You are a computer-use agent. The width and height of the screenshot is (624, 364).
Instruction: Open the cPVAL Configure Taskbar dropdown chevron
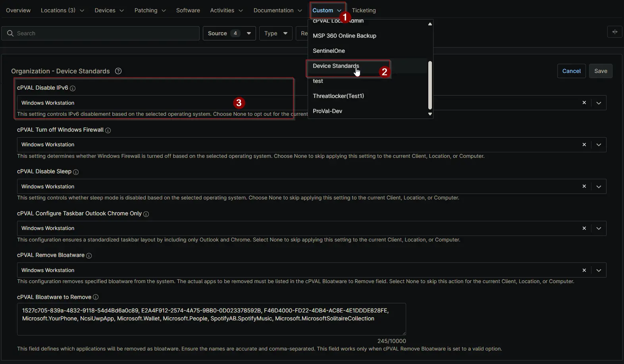click(x=599, y=228)
